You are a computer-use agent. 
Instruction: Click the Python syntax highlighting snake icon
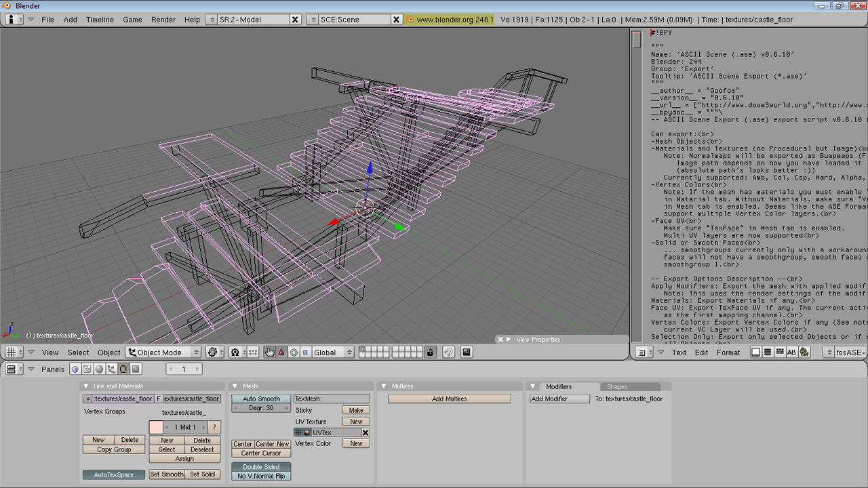(x=804, y=352)
